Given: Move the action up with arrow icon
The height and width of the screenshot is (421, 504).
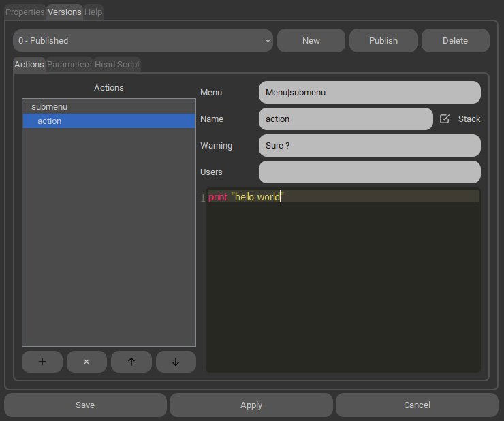Looking at the screenshot, I should pyautogui.click(x=131, y=362).
